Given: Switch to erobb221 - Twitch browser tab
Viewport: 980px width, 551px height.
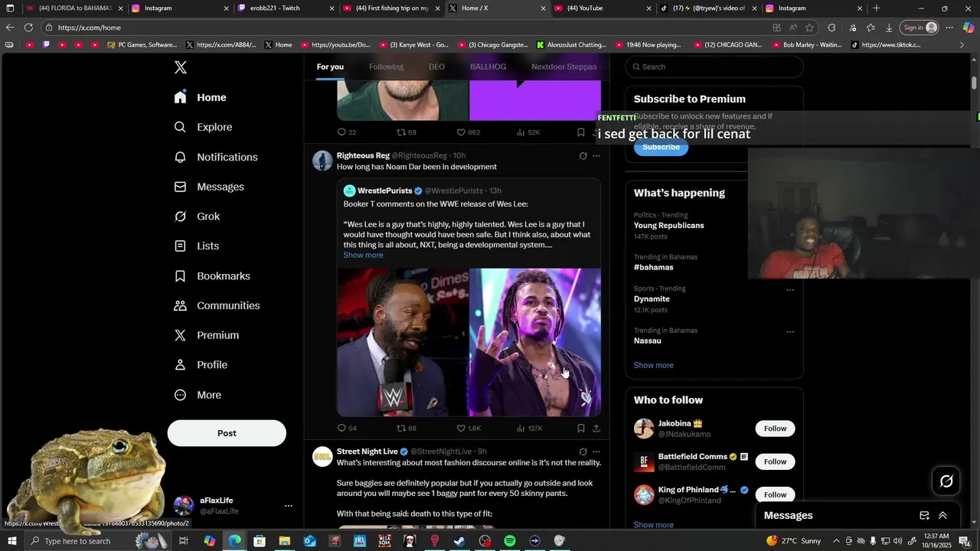Looking at the screenshot, I should coord(285,8).
